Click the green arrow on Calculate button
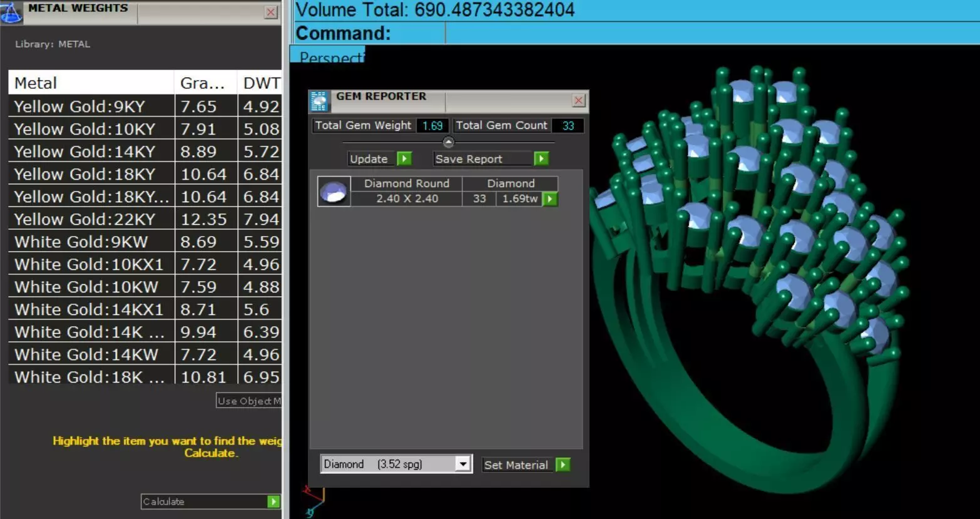The height and width of the screenshot is (519, 980). [273, 501]
